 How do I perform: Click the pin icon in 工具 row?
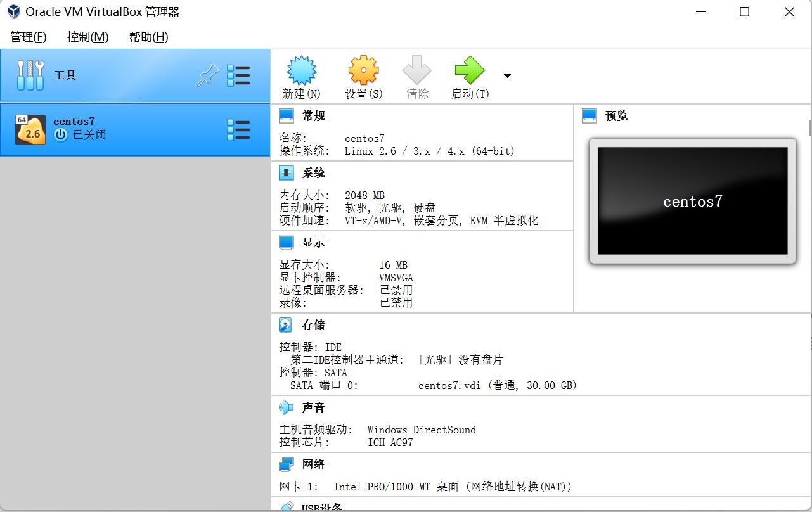coord(207,76)
